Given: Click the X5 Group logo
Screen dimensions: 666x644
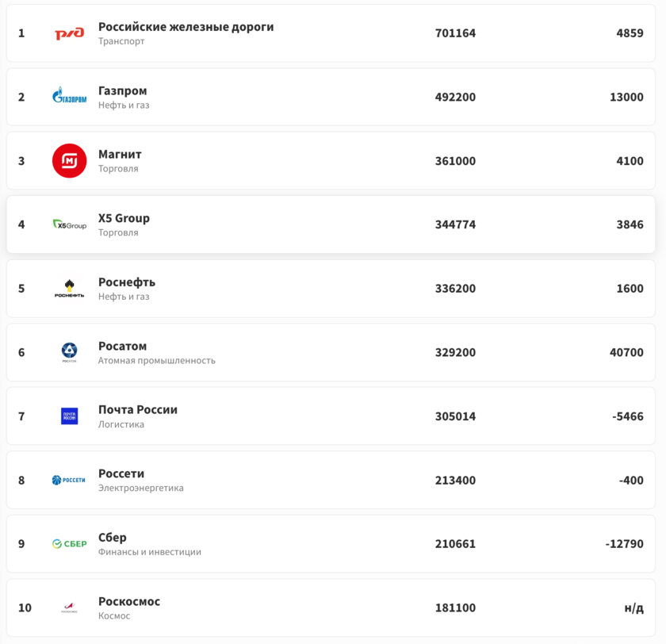Looking at the screenshot, I should coord(69,224).
